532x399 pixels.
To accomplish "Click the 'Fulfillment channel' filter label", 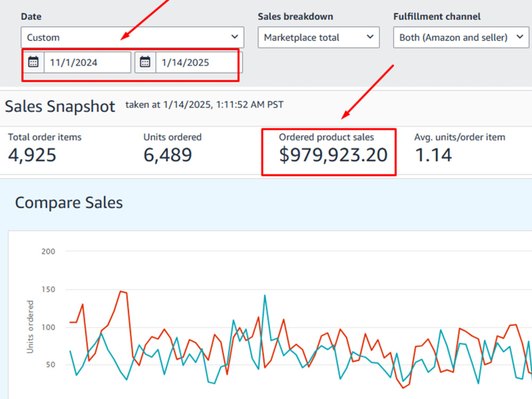I will click(x=437, y=16).
